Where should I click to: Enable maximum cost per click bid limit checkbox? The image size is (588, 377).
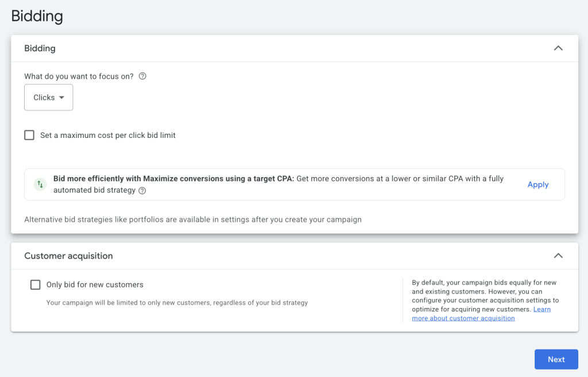pos(29,136)
